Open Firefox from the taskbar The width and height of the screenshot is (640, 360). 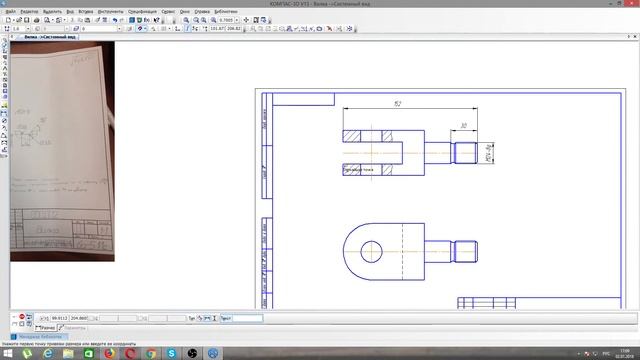[109, 353]
